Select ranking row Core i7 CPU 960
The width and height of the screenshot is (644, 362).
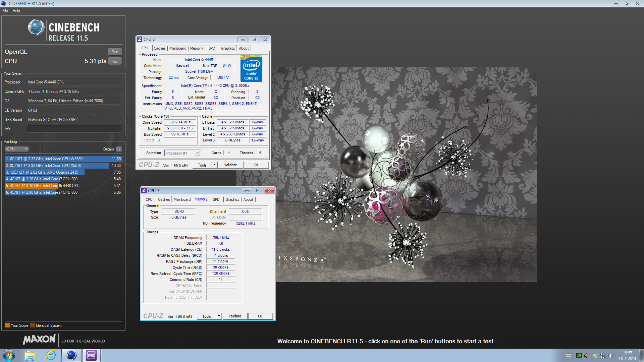click(x=63, y=179)
